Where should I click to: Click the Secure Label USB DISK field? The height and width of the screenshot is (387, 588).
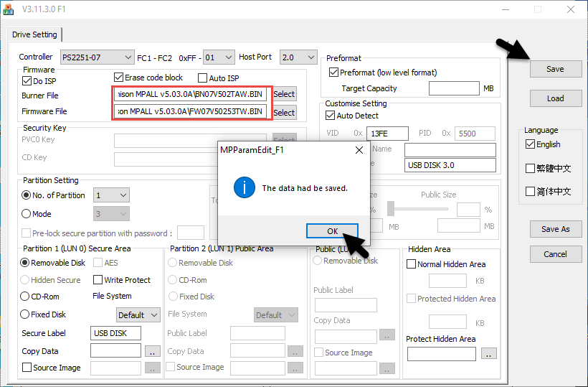(x=115, y=333)
